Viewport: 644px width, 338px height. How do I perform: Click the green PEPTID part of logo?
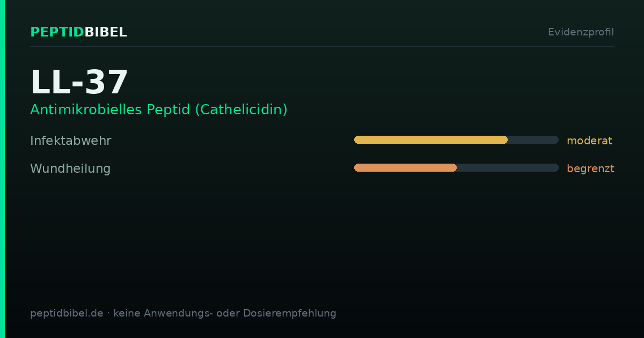pyautogui.click(x=57, y=32)
